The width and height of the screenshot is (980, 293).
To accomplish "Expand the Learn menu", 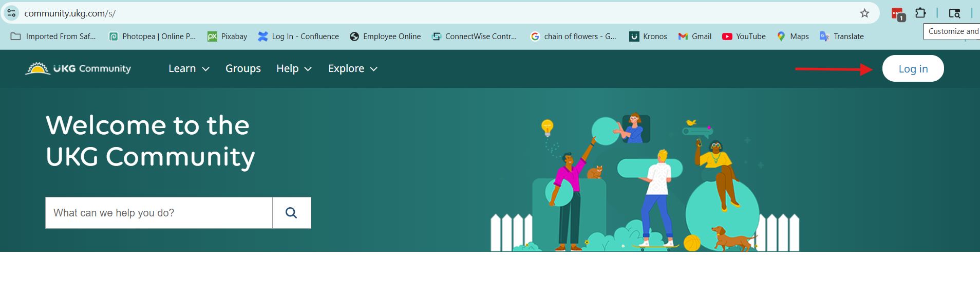I will pos(189,68).
